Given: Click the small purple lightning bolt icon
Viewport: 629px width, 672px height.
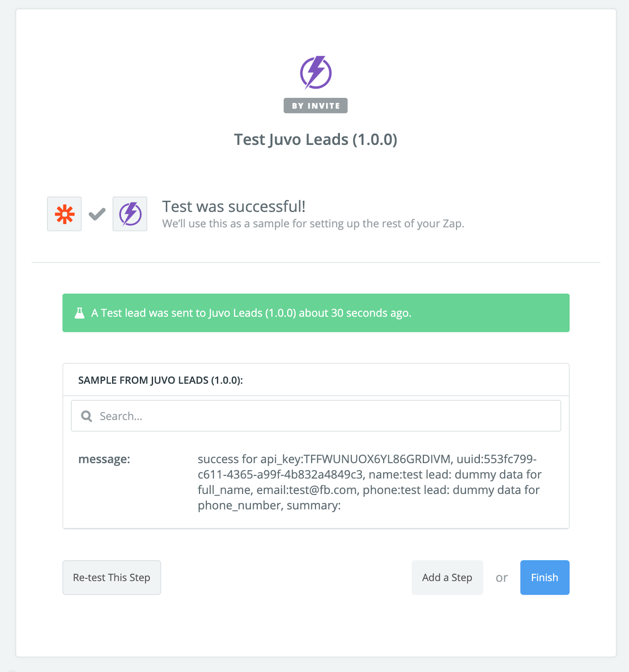Looking at the screenshot, I should tap(130, 214).
